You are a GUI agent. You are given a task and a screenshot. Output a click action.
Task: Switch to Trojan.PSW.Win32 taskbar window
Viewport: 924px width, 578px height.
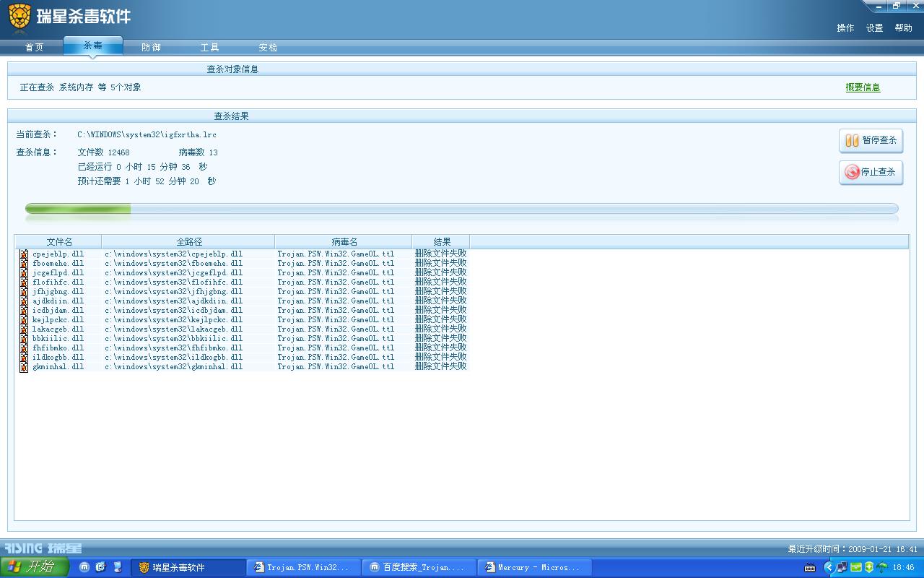[302, 568]
